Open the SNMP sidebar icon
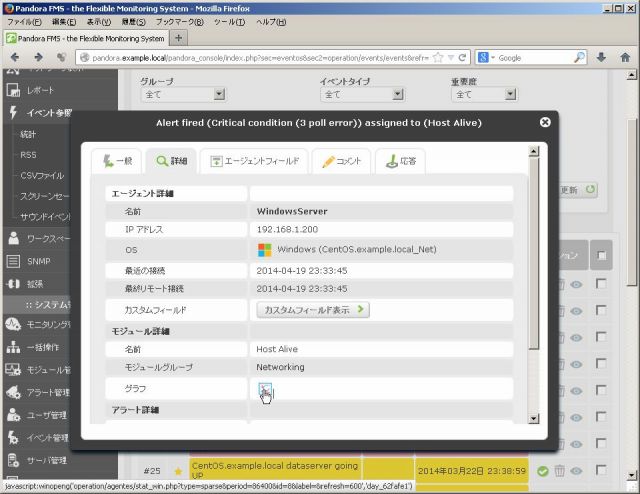Screen dimensions: 640x494 point(13,261)
